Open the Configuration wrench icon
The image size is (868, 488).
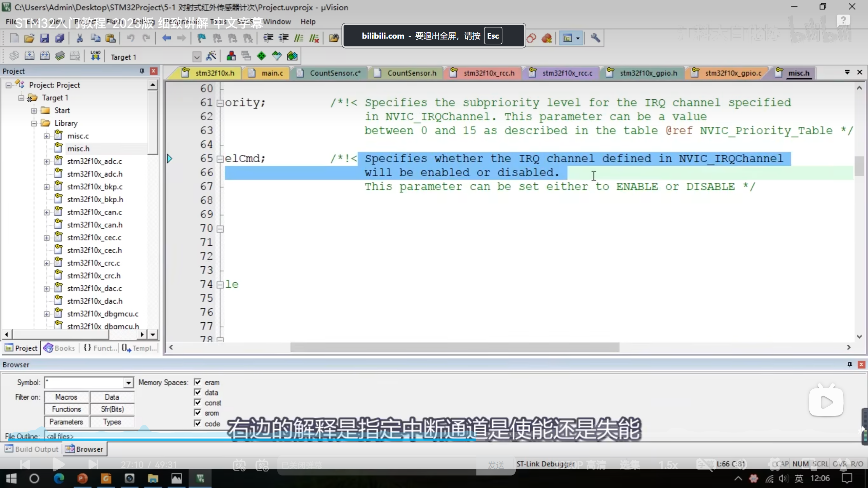coord(595,38)
